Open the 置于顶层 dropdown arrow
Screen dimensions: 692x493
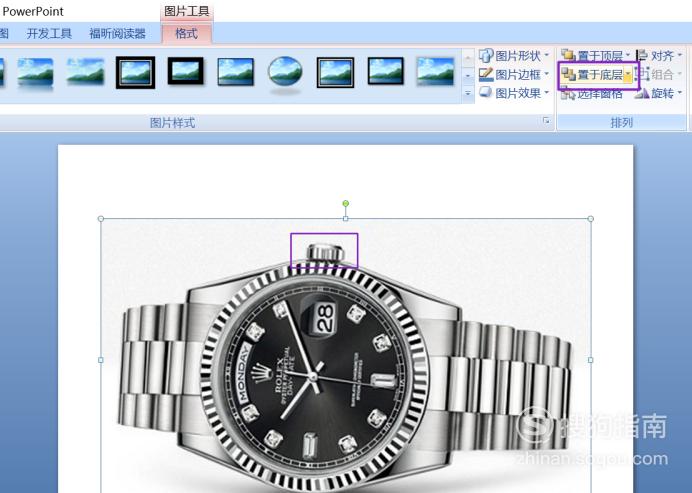click(628, 56)
